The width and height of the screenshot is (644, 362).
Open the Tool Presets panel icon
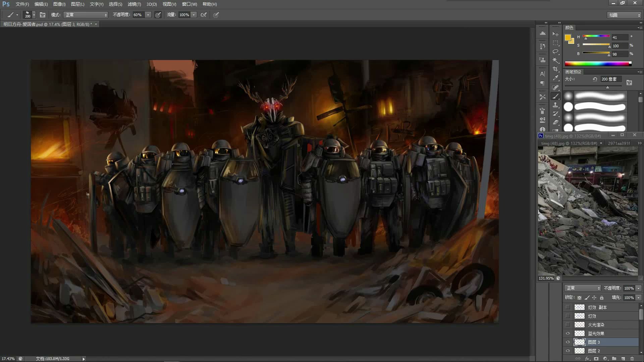coord(542,97)
